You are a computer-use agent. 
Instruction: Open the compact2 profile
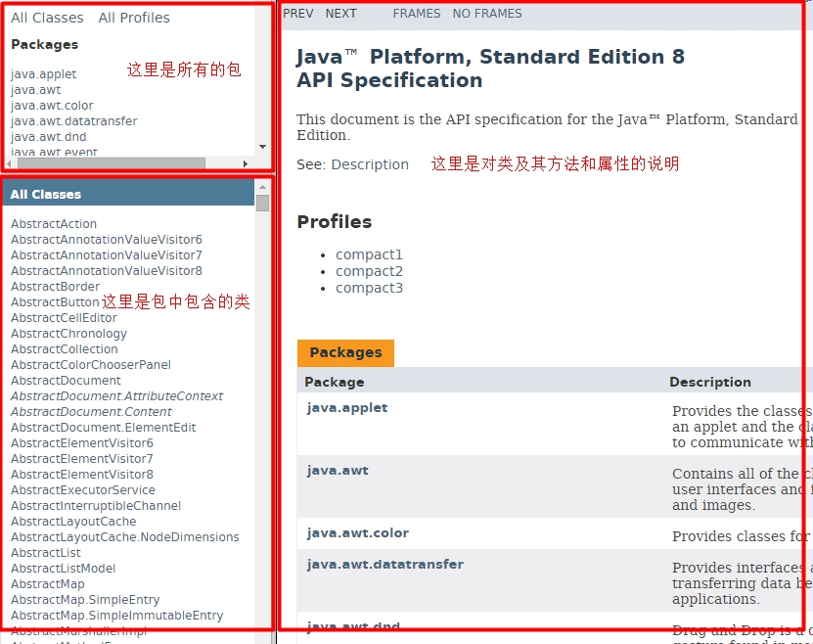click(369, 271)
